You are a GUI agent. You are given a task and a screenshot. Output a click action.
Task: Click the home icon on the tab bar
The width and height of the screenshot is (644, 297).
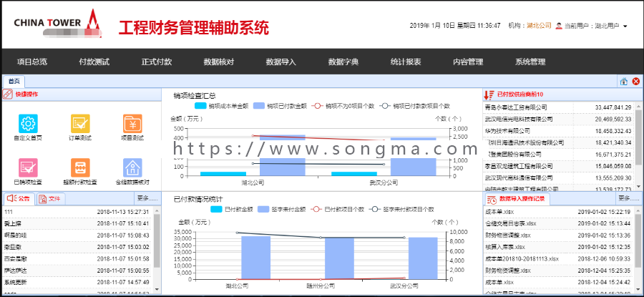coord(624,82)
